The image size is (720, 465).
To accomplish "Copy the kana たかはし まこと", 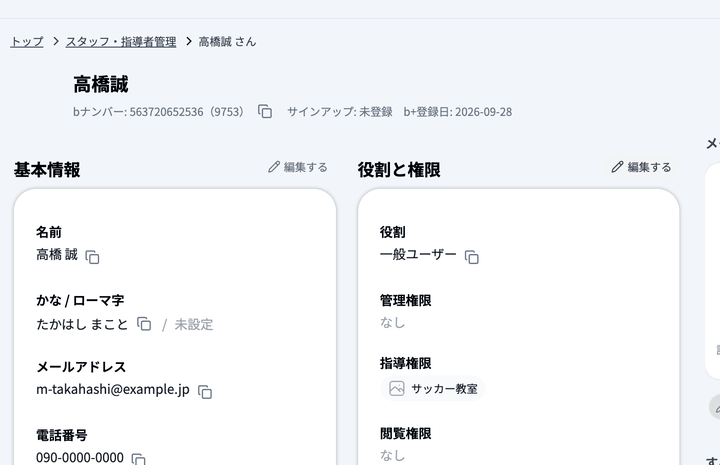I will coord(144,324).
